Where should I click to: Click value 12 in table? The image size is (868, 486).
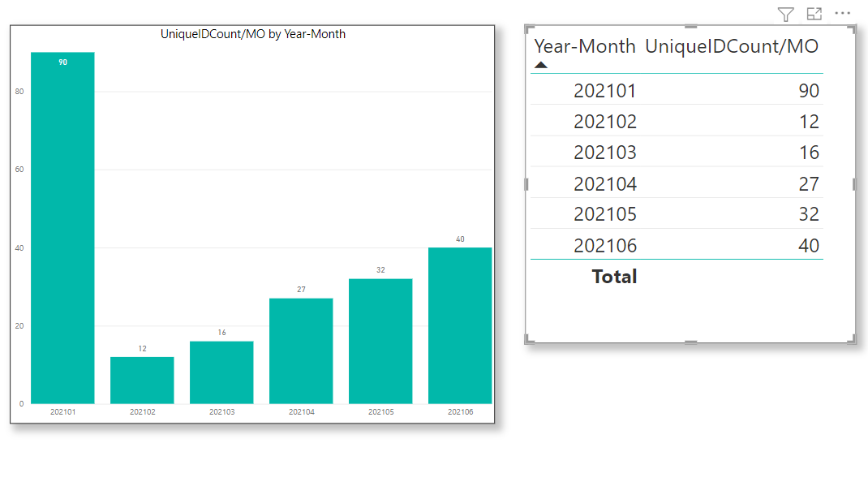809,122
